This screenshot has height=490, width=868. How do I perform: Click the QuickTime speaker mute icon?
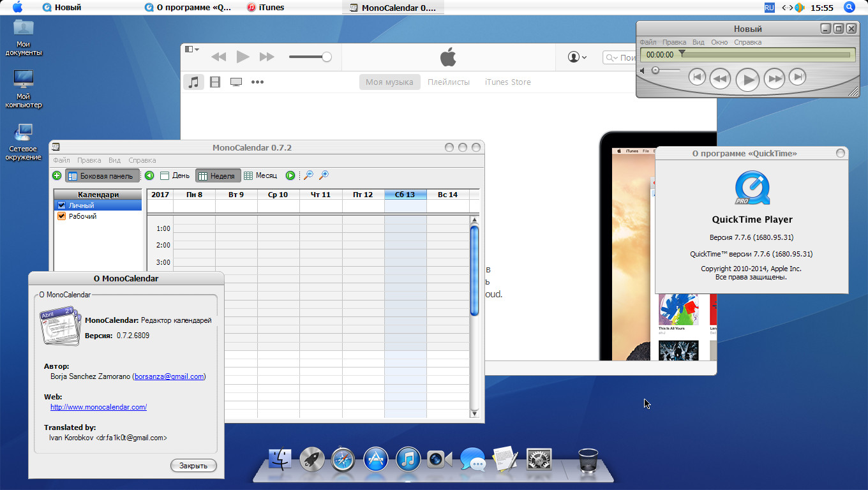click(644, 70)
